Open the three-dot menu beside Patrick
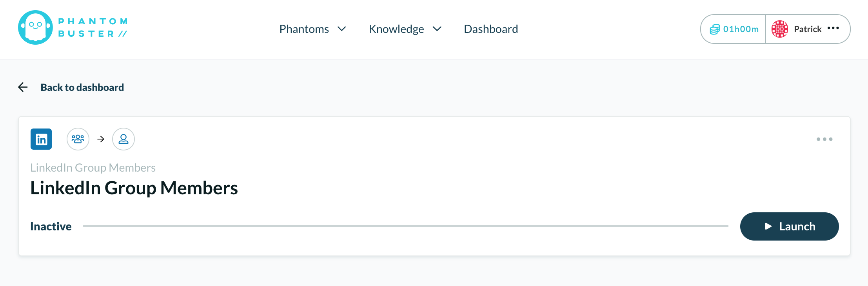This screenshot has width=868, height=286. pos(833,28)
